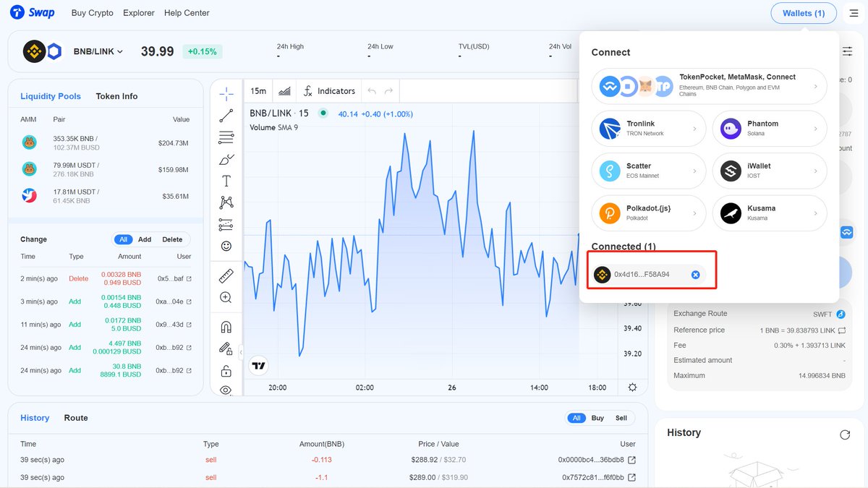
Task: Select the trend line drawing tool
Action: pyautogui.click(x=226, y=116)
